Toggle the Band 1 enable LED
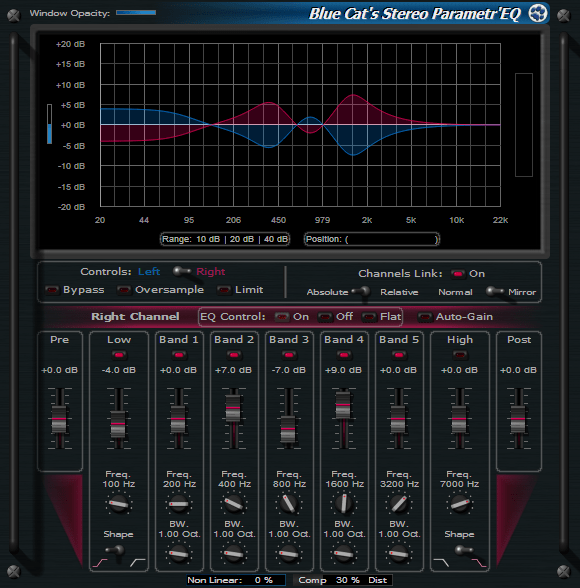The image size is (580, 588). (x=179, y=354)
